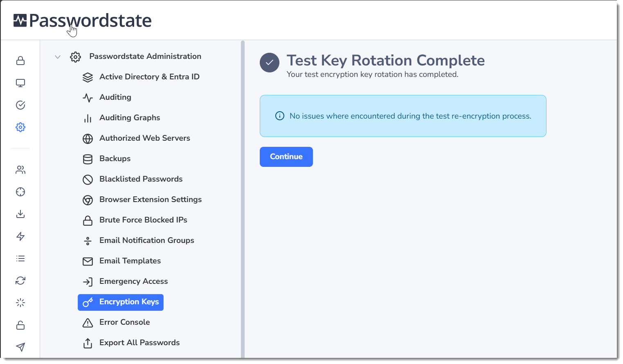Open Brute Force Blocked IPs
Viewport: 623px width, 364px height.
tap(143, 220)
